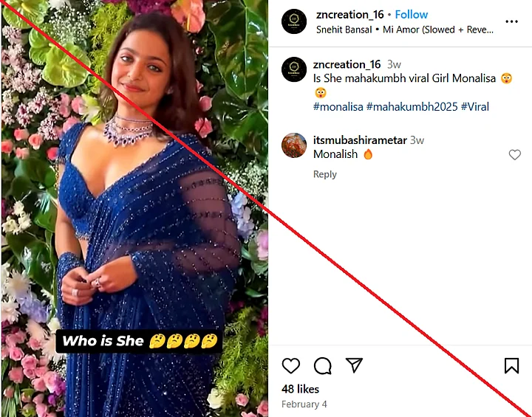Open the itsmubashirametar username link
The image size is (532, 417).
[360, 140]
